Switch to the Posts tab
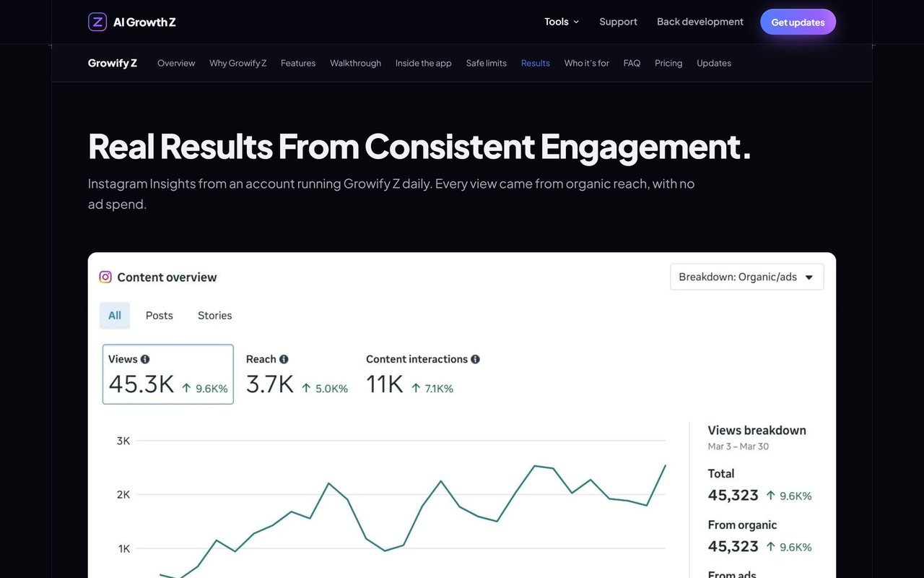 point(160,316)
